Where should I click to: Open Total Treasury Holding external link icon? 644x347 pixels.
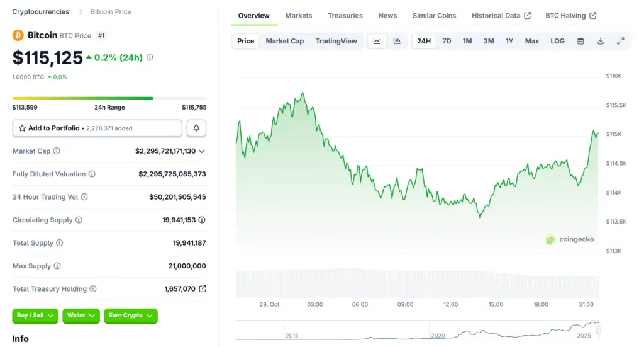(203, 289)
